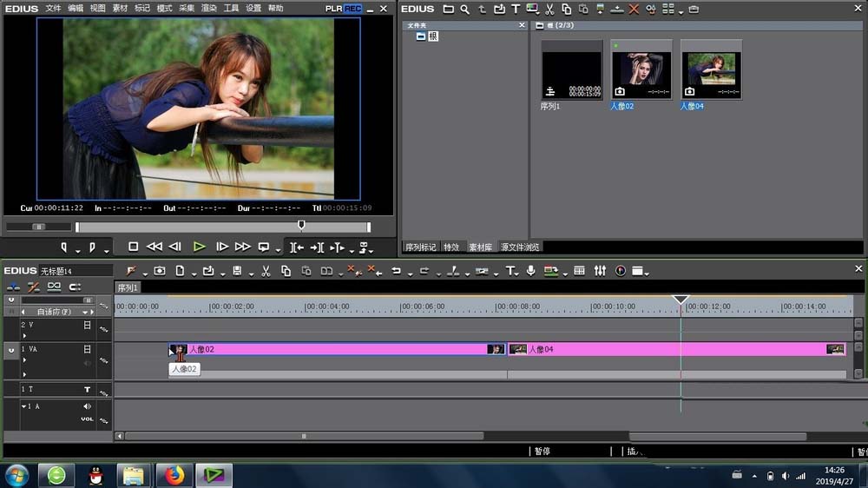Expand the 2 V track
Viewport: 868px width, 488px height.
(24, 336)
